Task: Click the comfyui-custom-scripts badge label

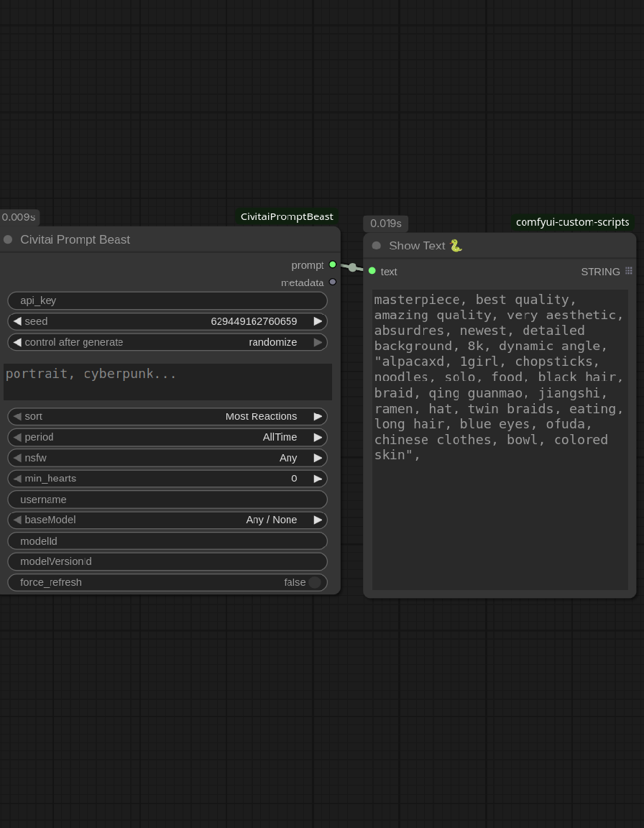Action: pos(572,222)
